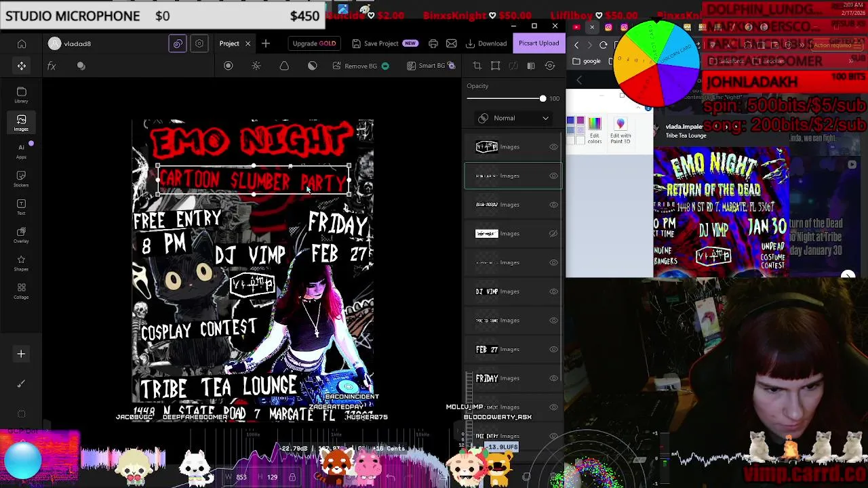Select the Crop tool
Viewport: 868px width, 488px height.
click(x=477, y=66)
